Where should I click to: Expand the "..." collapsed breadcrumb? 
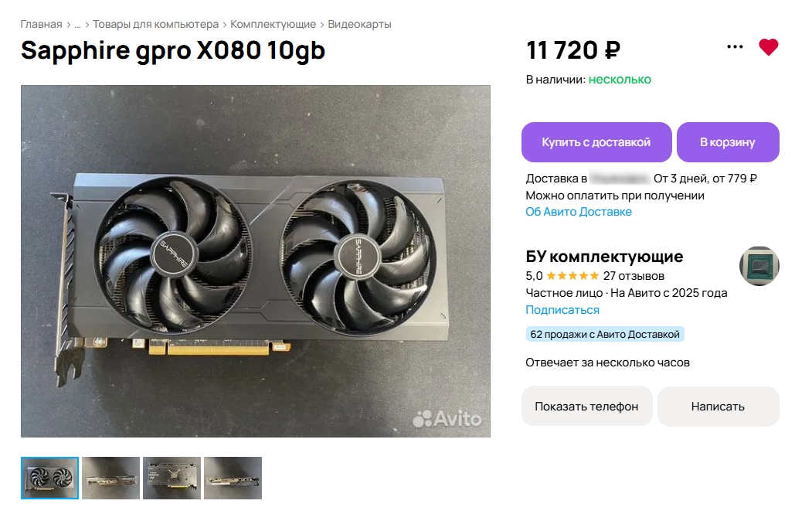tap(78, 24)
